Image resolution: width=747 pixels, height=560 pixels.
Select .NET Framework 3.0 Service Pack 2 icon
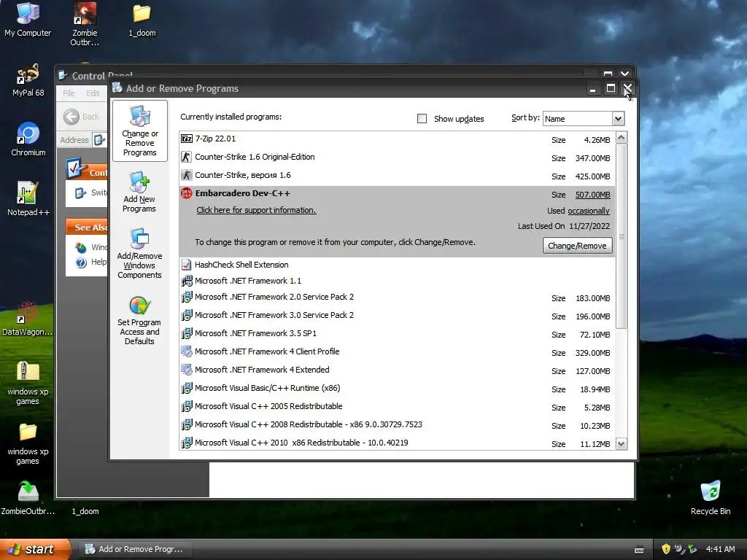point(187,315)
